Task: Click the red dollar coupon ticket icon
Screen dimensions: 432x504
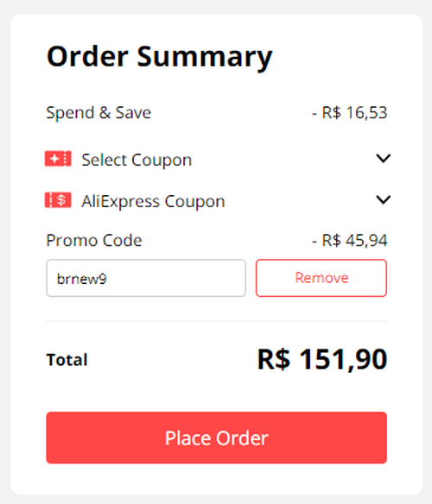Action: point(58,200)
